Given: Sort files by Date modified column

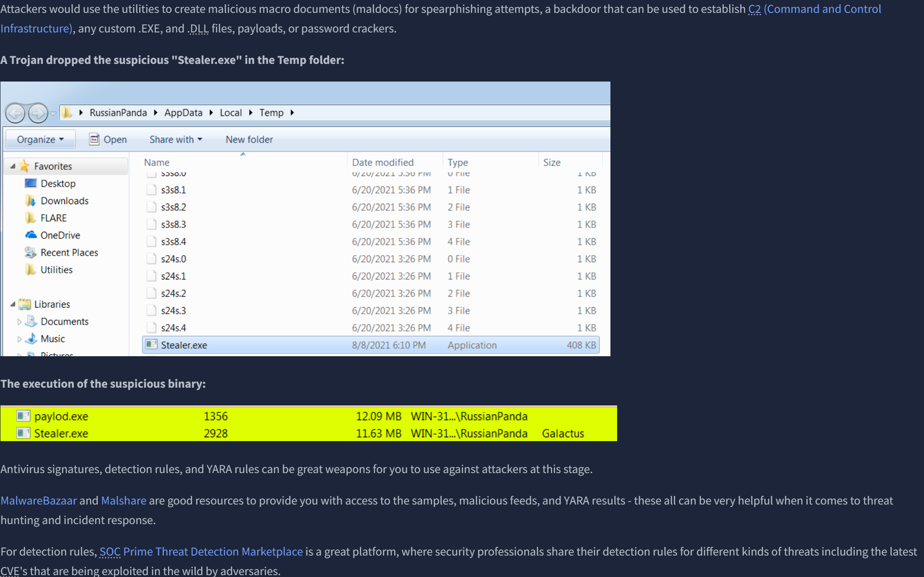Looking at the screenshot, I should (383, 162).
